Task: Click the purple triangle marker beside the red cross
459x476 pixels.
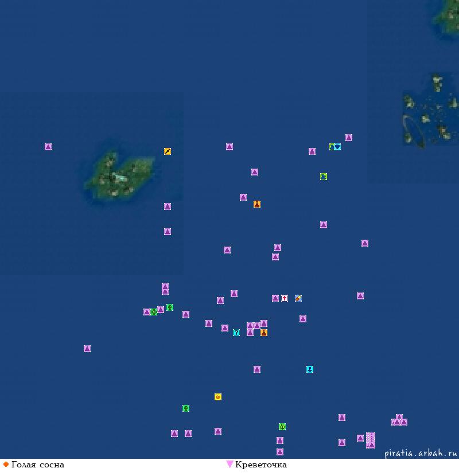Action: pos(275,298)
